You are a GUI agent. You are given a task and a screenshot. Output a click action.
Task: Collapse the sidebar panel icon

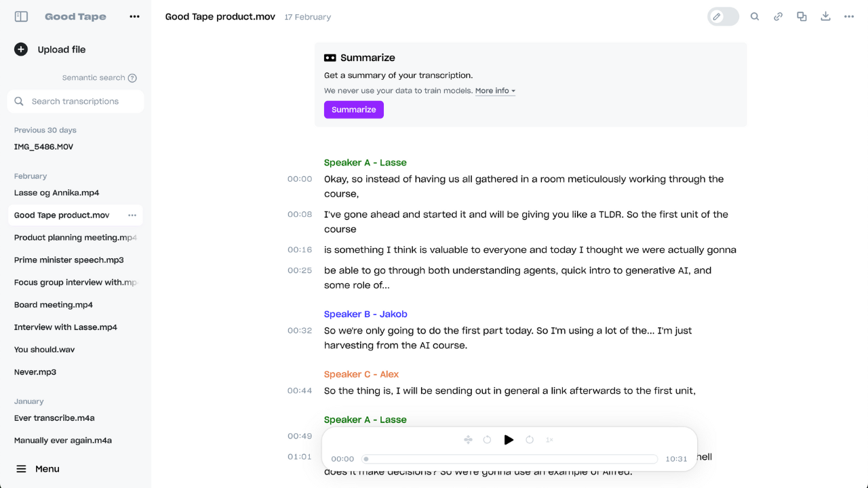coord(21,17)
